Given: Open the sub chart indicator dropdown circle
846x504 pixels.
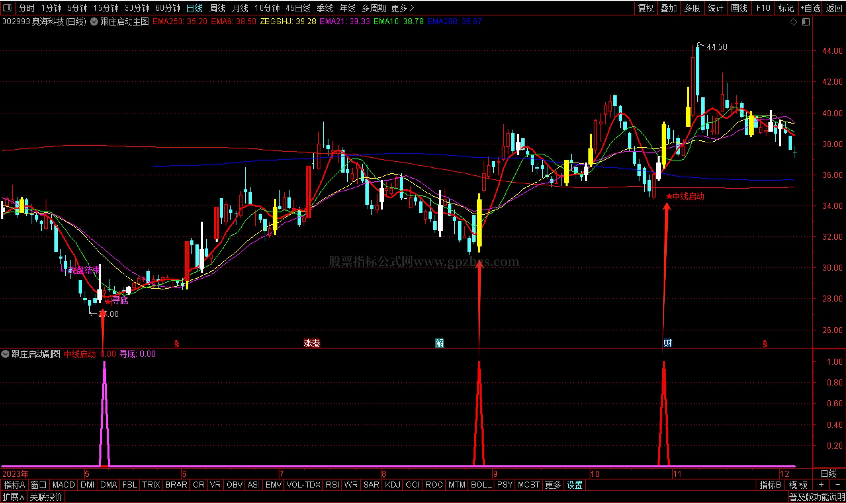Looking at the screenshot, I should [x=5, y=354].
